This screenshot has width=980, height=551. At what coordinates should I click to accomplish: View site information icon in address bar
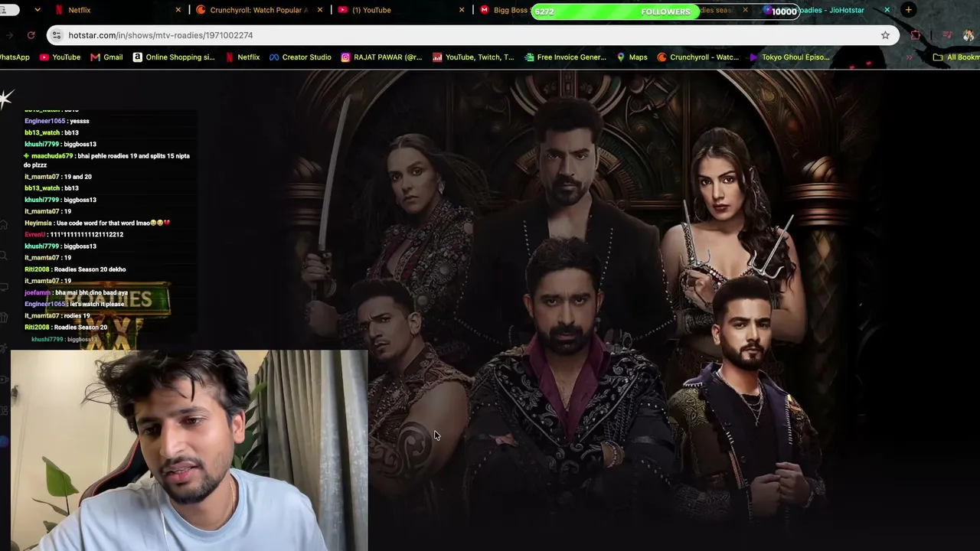pyautogui.click(x=56, y=35)
